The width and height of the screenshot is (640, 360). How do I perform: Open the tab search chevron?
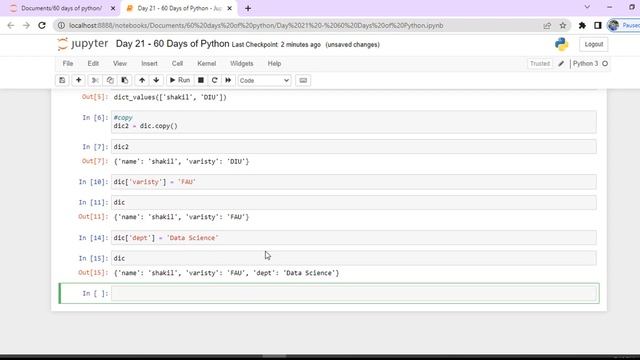tap(587, 7)
